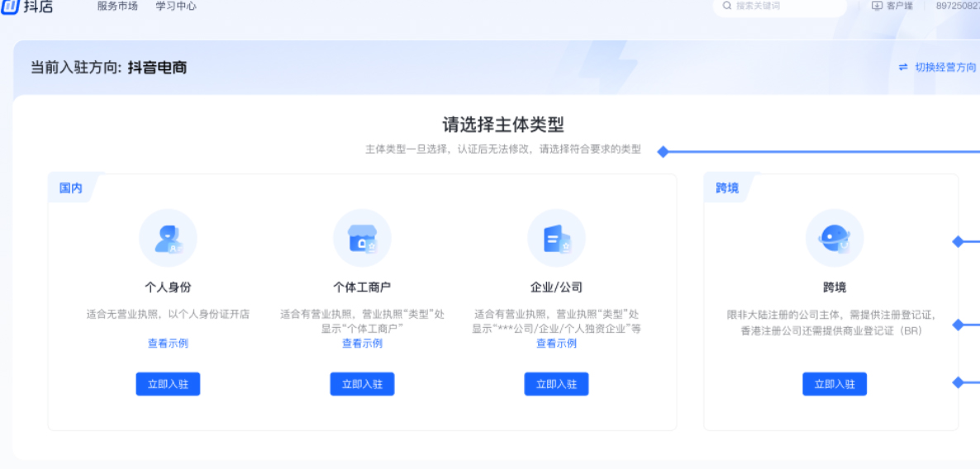Click the 跨境 card heading
Viewport: 980px width, 469px height.
click(x=835, y=287)
